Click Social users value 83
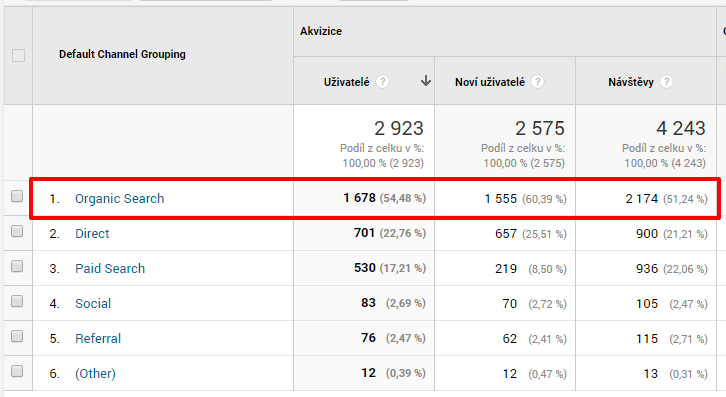 tap(369, 302)
